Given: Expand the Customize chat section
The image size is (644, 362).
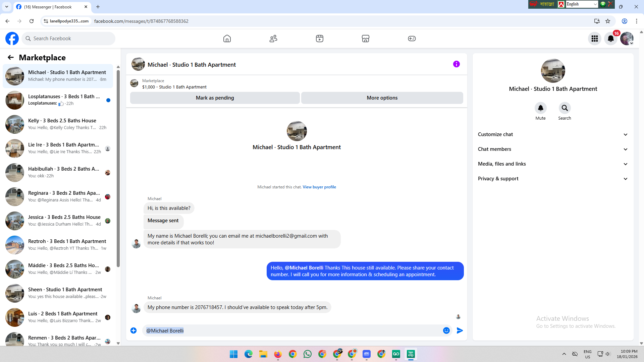Looking at the screenshot, I should coord(553,134).
